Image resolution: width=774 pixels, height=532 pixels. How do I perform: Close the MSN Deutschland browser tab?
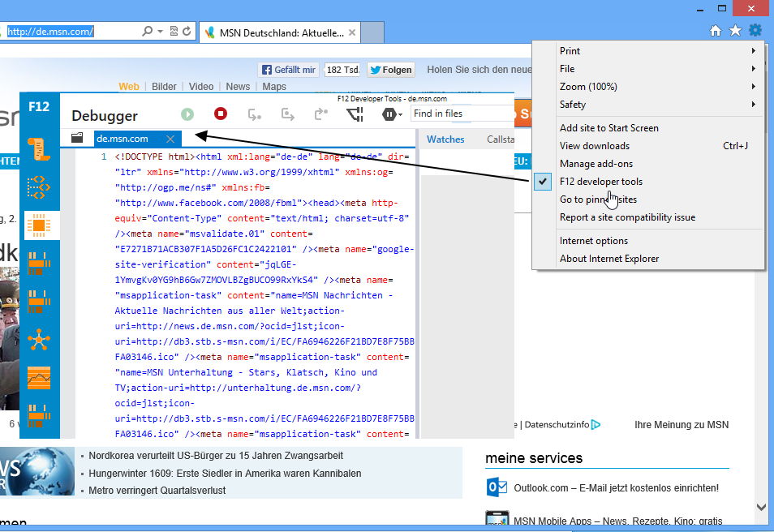tap(352, 32)
